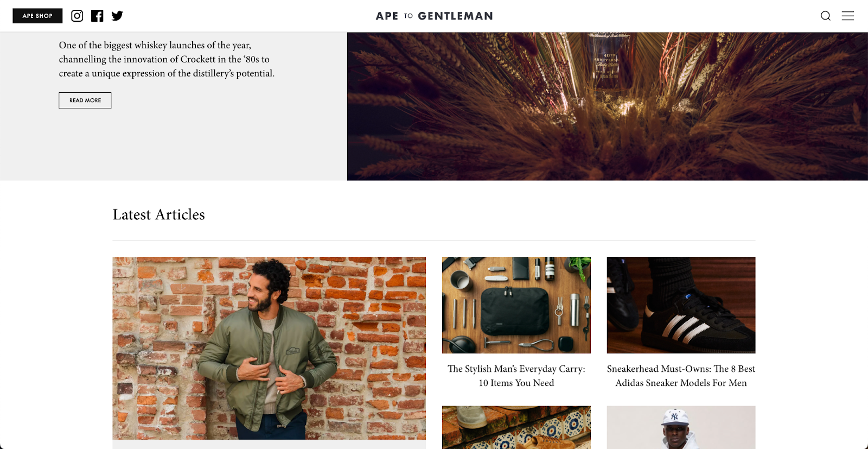The height and width of the screenshot is (449, 868).
Task: Click the black Adidas Samba sneaker image
Action: 681,305
